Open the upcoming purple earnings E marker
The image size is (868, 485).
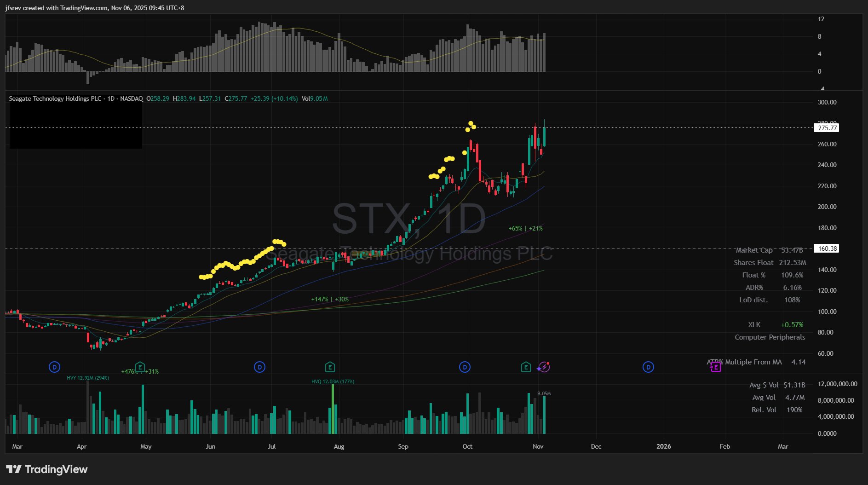click(716, 367)
